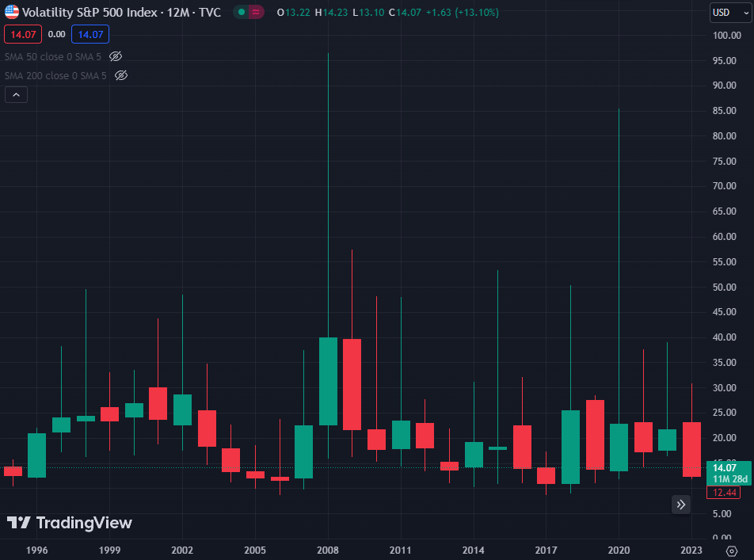Click the TradingView logo link
Image resolution: width=754 pixels, height=560 pixels.
point(69,523)
